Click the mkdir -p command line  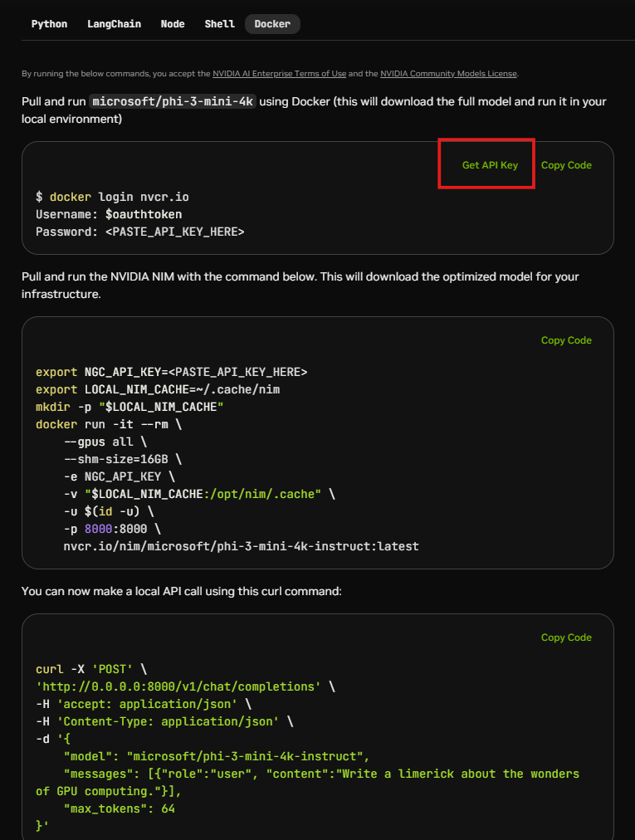[x=129, y=407]
